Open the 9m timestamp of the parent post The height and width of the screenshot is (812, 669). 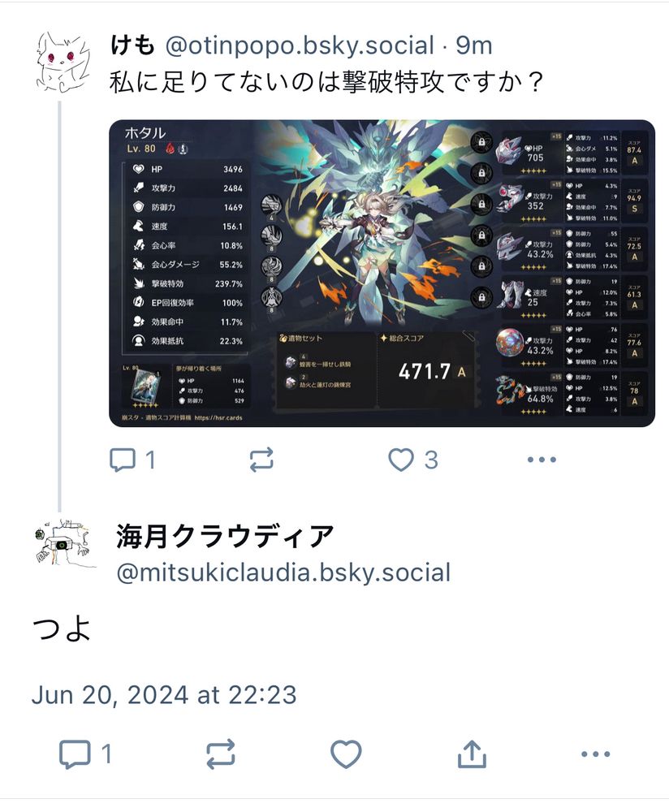(474, 45)
